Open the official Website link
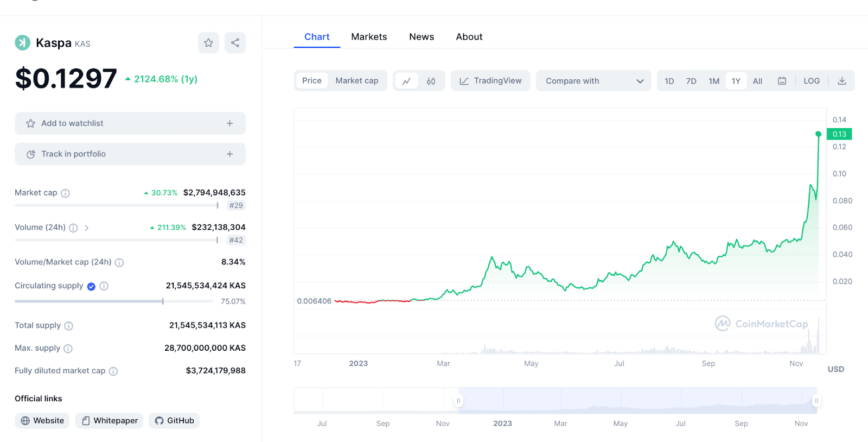 click(x=42, y=421)
